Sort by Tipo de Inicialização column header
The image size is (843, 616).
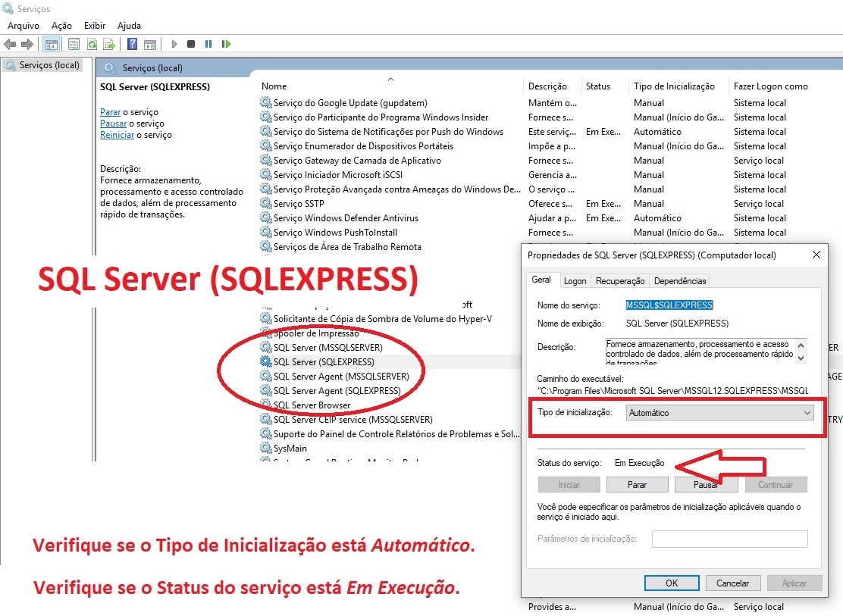pyautogui.click(x=674, y=86)
